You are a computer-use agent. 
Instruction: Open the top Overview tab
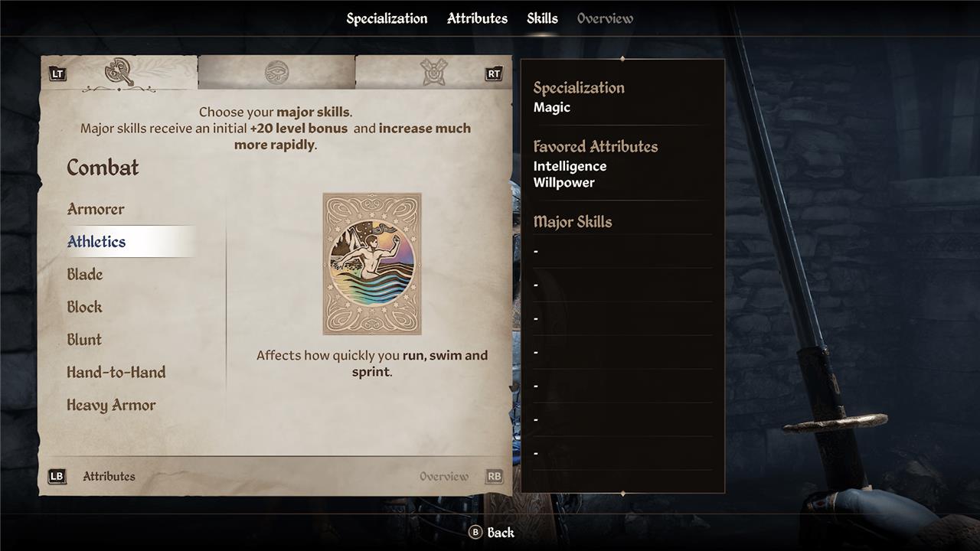[x=605, y=18]
